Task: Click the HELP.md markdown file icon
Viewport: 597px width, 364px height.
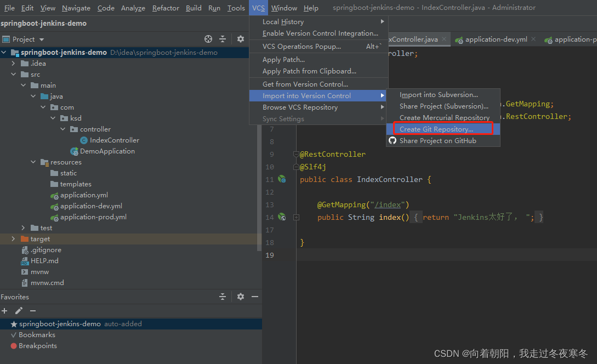Action: click(x=25, y=261)
